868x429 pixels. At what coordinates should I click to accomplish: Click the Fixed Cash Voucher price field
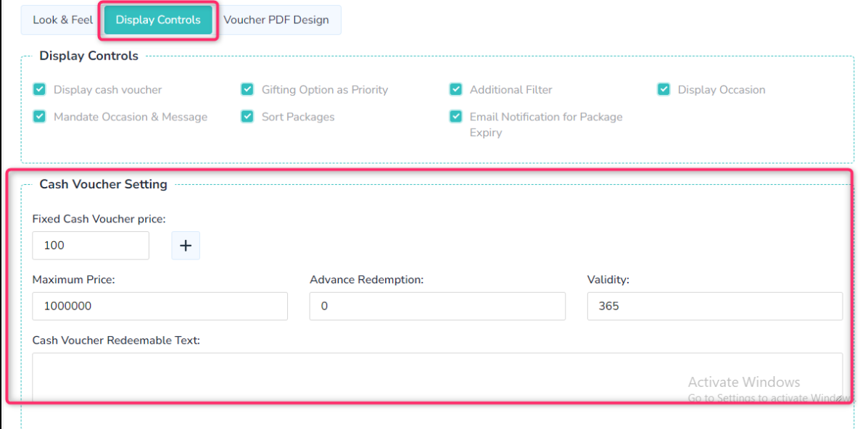(90, 245)
